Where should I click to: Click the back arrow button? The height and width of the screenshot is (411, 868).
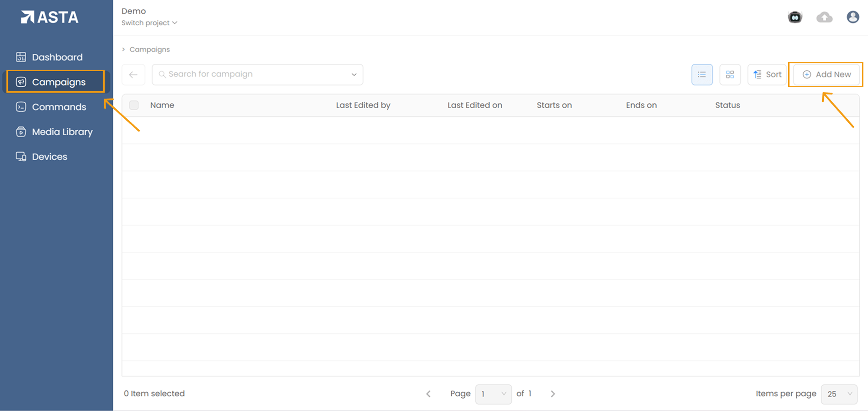133,74
